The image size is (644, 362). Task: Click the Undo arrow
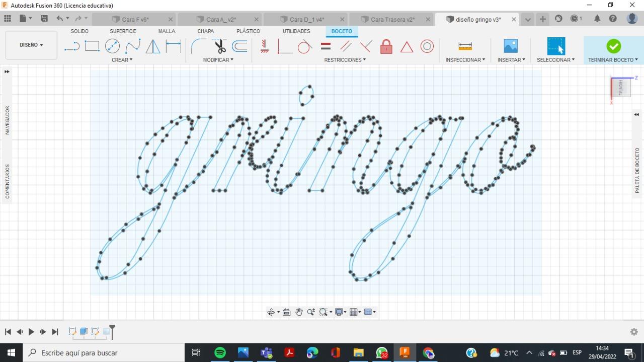pyautogui.click(x=60, y=19)
